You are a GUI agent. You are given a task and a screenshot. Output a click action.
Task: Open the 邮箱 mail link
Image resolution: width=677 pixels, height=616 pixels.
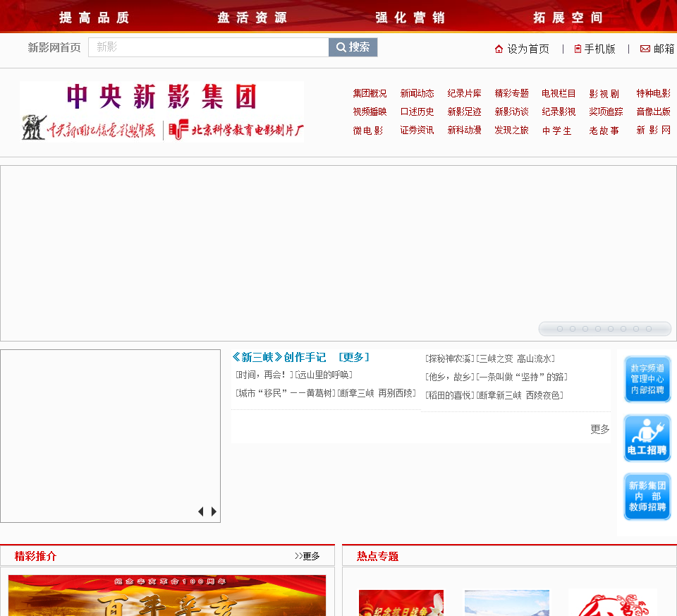point(657,49)
